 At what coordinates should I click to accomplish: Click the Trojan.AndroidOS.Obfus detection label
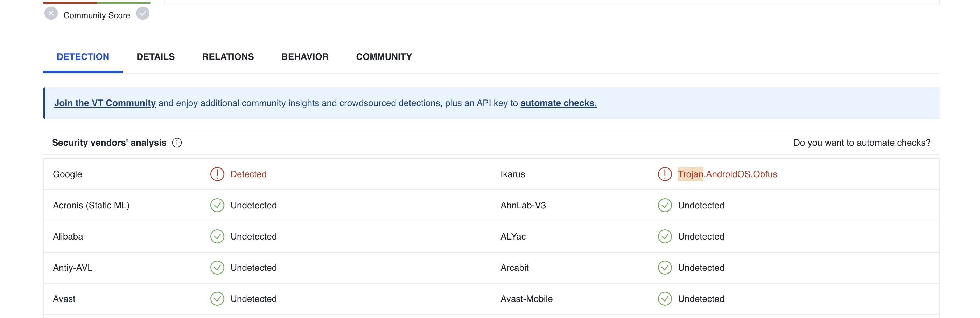pyautogui.click(x=727, y=174)
